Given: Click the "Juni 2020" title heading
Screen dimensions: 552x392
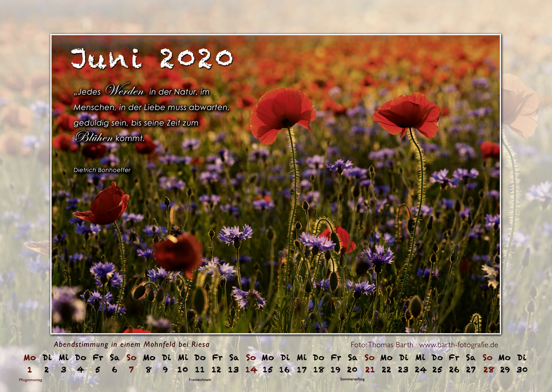Looking at the screenshot, I should pos(152,59).
